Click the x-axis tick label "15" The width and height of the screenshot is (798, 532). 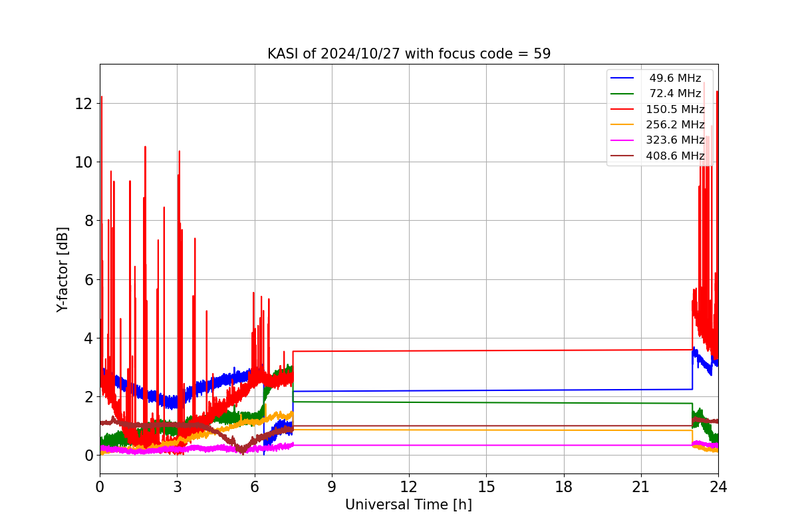click(486, 487)
